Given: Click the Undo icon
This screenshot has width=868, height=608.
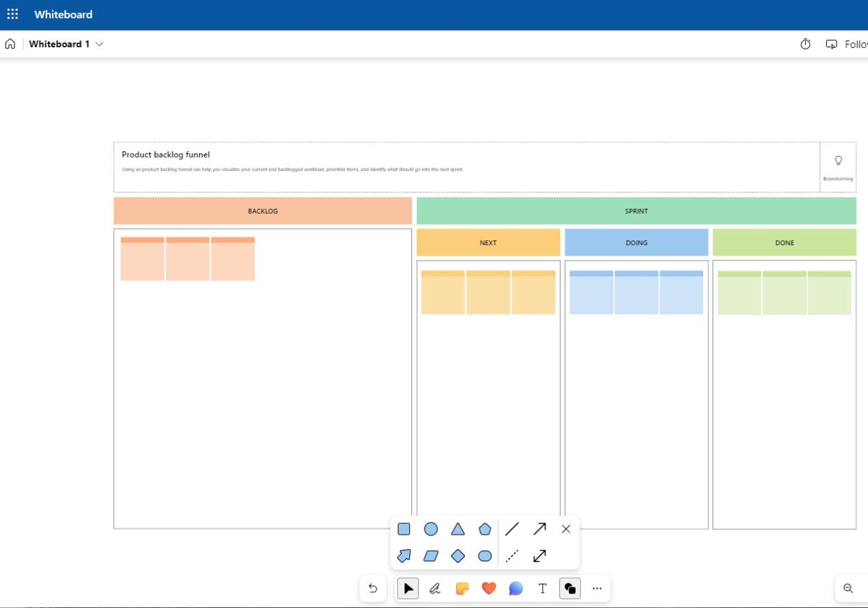Looking at the screenshot, I should 373,588.
